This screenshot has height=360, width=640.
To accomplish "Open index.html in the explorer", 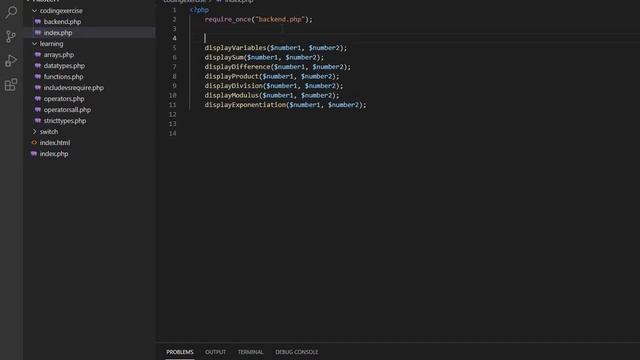I will point(55,143).
